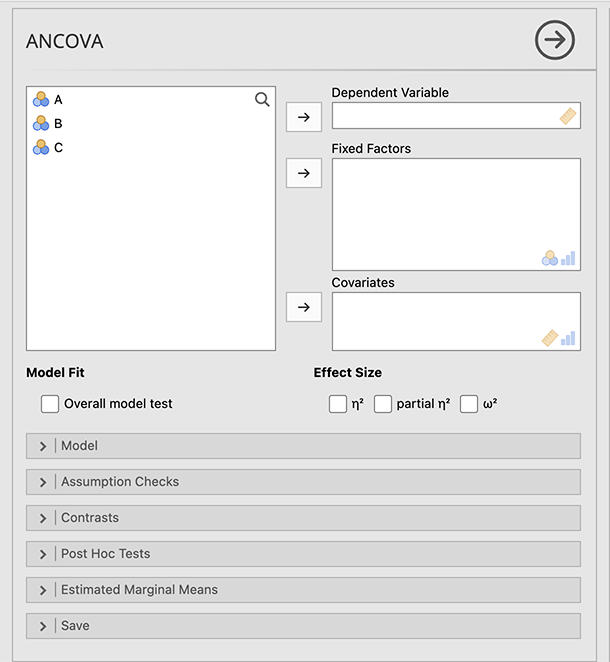Viewport: 610px width, 662px height.
Task: Expand the Save section
Action: (x=303, y=626)
